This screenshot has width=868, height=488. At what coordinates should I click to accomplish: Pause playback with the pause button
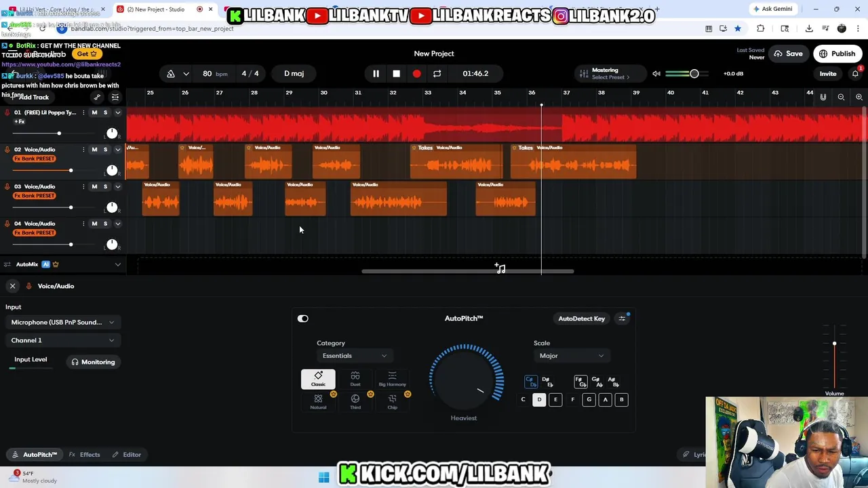click(376, 73)
